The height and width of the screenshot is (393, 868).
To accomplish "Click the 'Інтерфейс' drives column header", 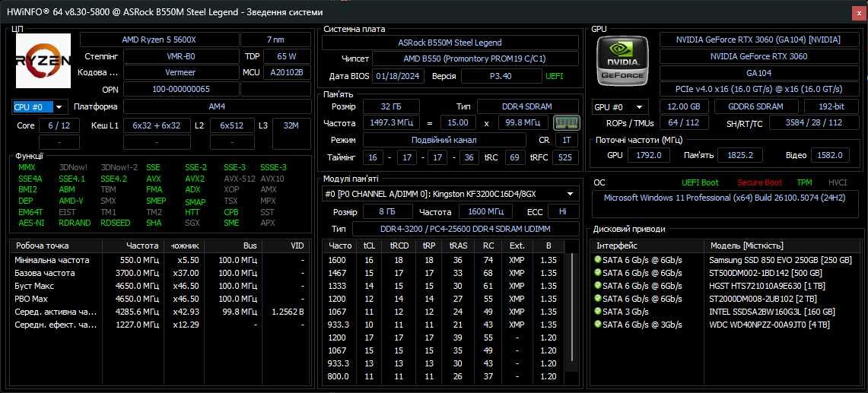I will click(x=647, y=246).
